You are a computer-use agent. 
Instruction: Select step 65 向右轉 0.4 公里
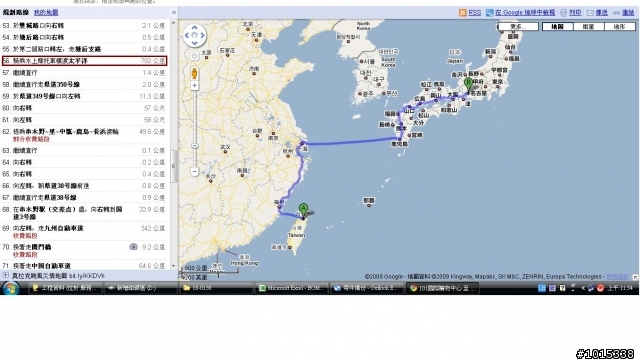(x=84, y=174)
